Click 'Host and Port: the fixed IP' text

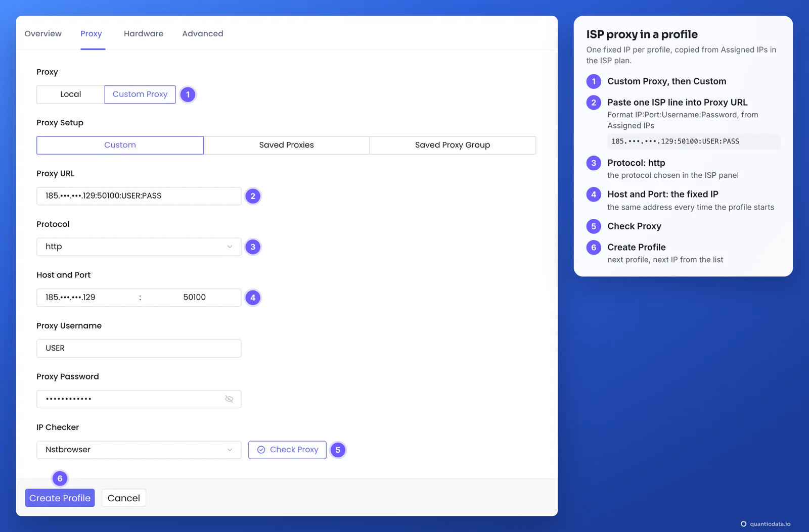tap(662, 194)
